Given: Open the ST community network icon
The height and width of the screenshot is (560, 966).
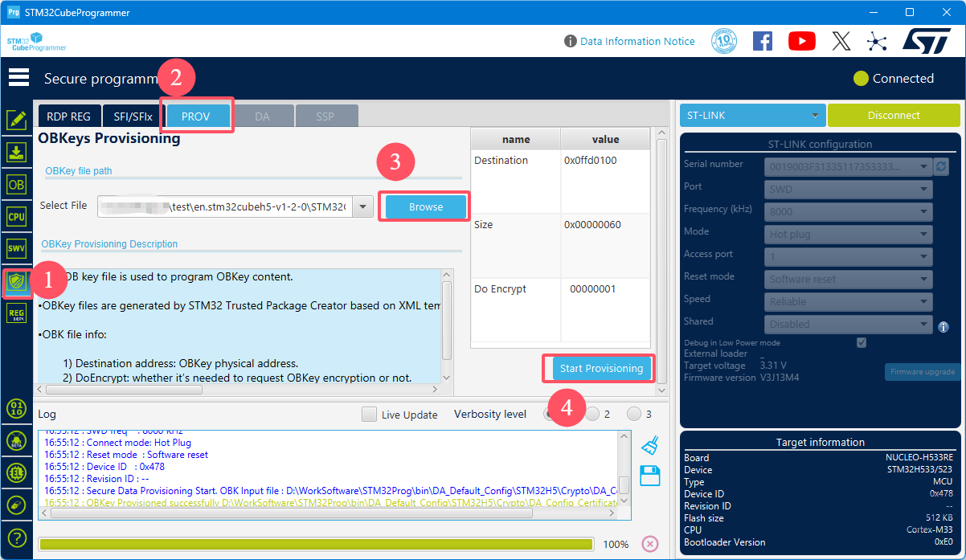Looking at the screenshot, I should (x=877, y=41).
